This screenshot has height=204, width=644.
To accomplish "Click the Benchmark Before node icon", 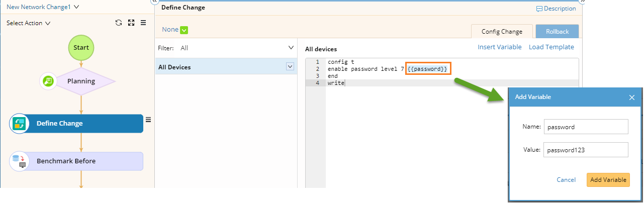I will (x=19, y=161).
